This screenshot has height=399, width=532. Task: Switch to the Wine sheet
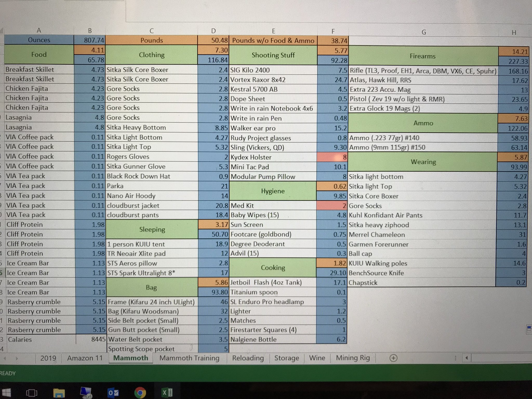pyautogui.click(x=317, y=358)
